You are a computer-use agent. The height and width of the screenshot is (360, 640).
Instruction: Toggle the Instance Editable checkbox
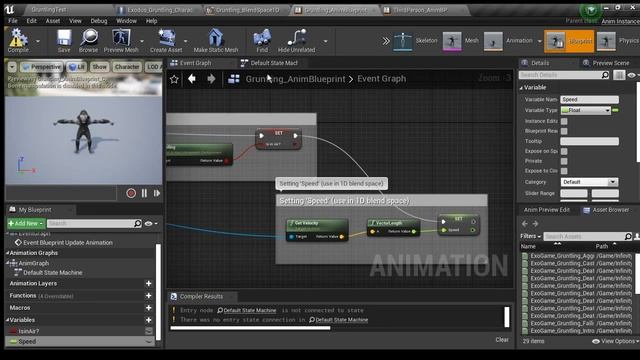pos(564,121)
